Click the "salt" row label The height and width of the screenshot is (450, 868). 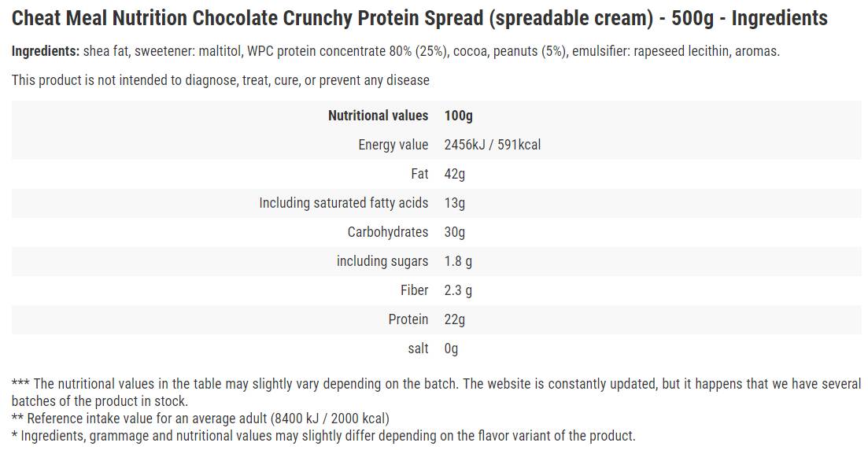pos(418,349)
